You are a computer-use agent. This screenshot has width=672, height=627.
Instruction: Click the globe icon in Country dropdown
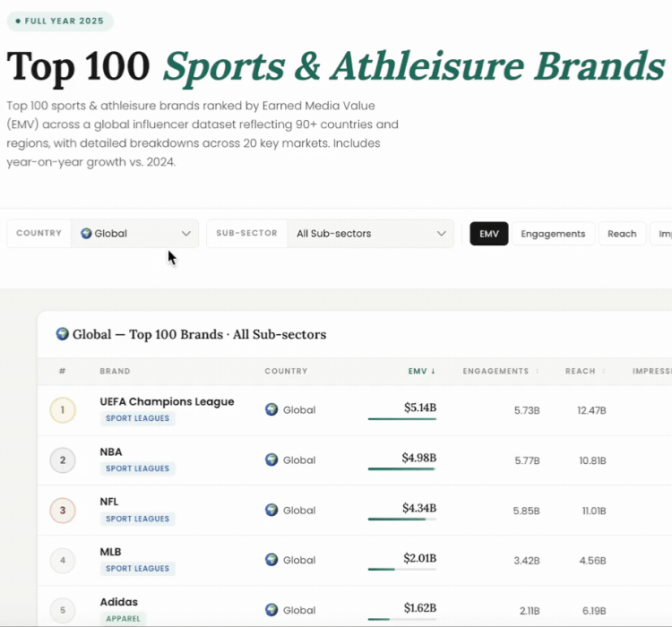tap(86, 233)
